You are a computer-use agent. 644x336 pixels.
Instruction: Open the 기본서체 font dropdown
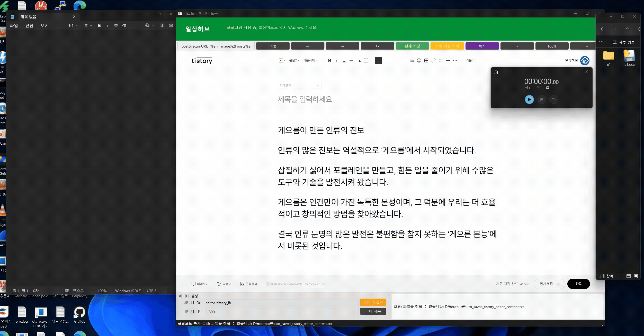310,61
